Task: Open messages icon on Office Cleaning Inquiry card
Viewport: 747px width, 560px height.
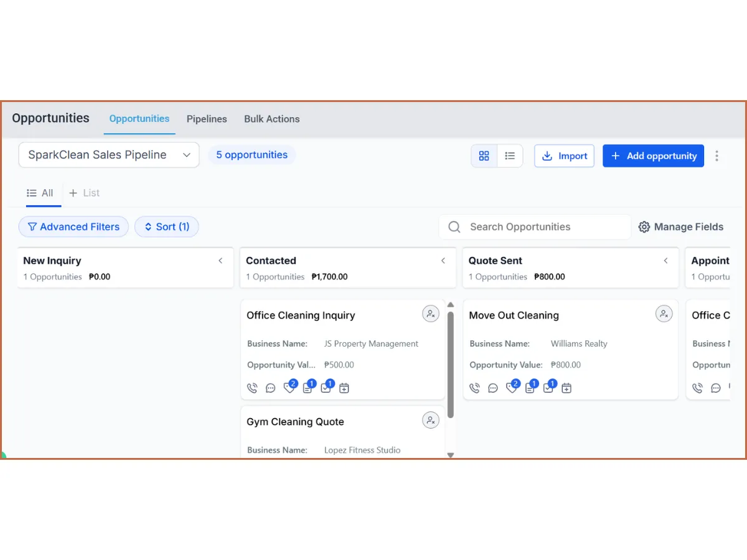Action: [x=270, y=388]
